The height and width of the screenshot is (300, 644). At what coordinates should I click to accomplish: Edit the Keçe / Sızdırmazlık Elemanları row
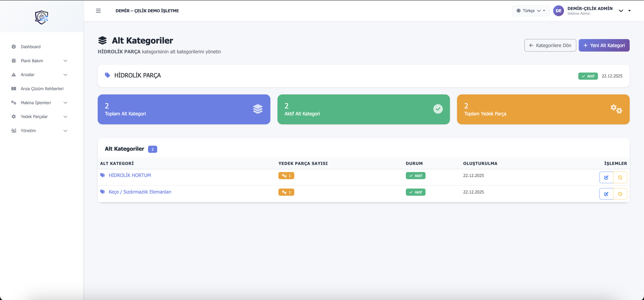pos(606,194)
